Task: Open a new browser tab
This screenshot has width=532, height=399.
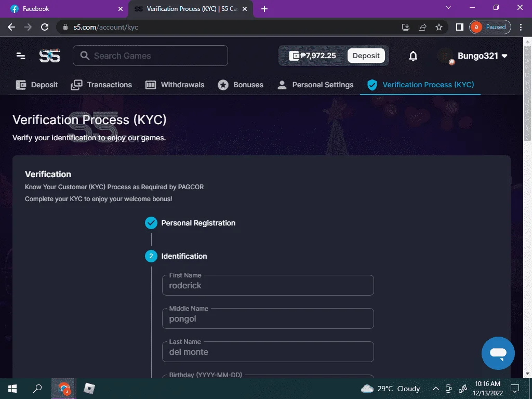Action: 264,9
